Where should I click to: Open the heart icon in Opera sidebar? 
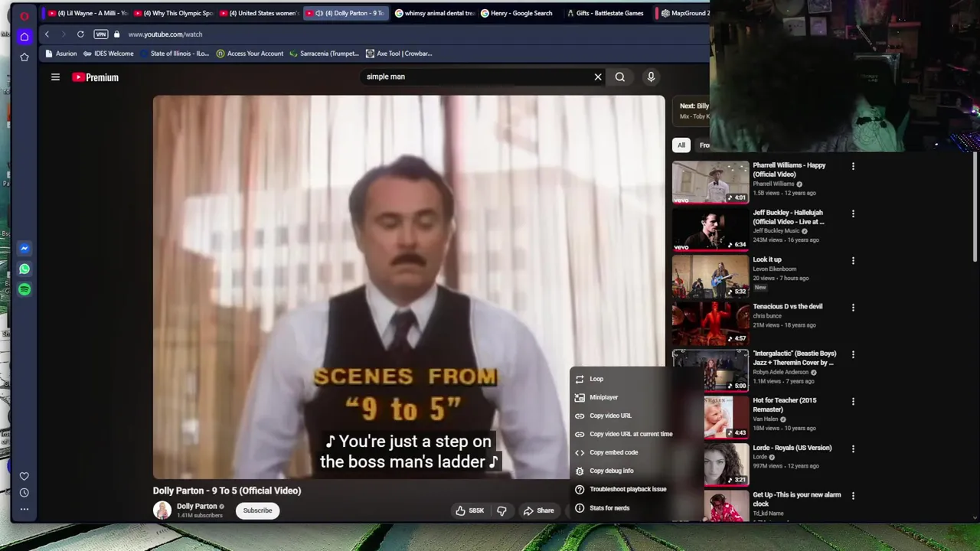click(24, 476)
